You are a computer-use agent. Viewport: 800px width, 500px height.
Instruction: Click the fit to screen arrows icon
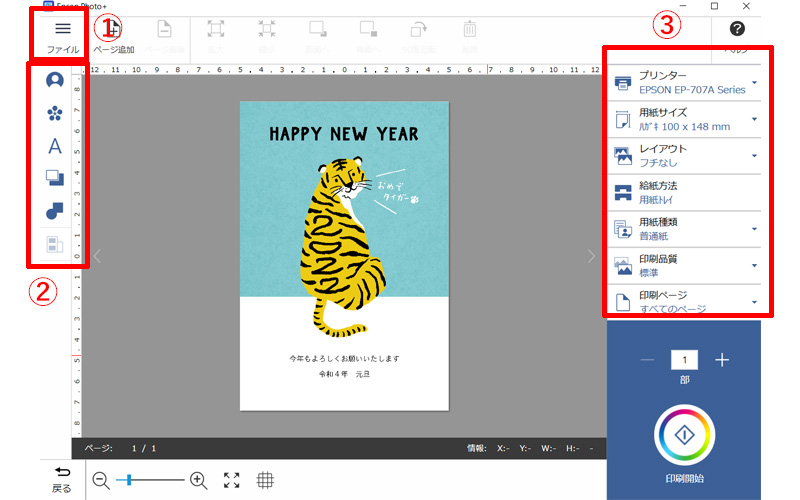coord(232,480)
